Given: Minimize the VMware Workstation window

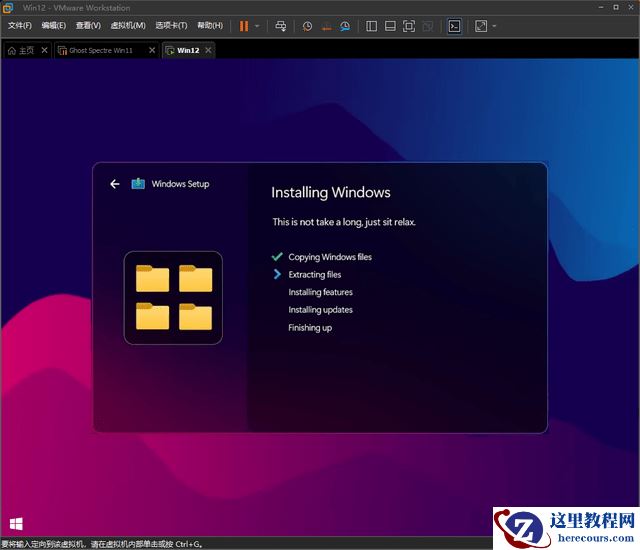Looking at the screenshot, I should pyautogui.click(x=601, y=7).
